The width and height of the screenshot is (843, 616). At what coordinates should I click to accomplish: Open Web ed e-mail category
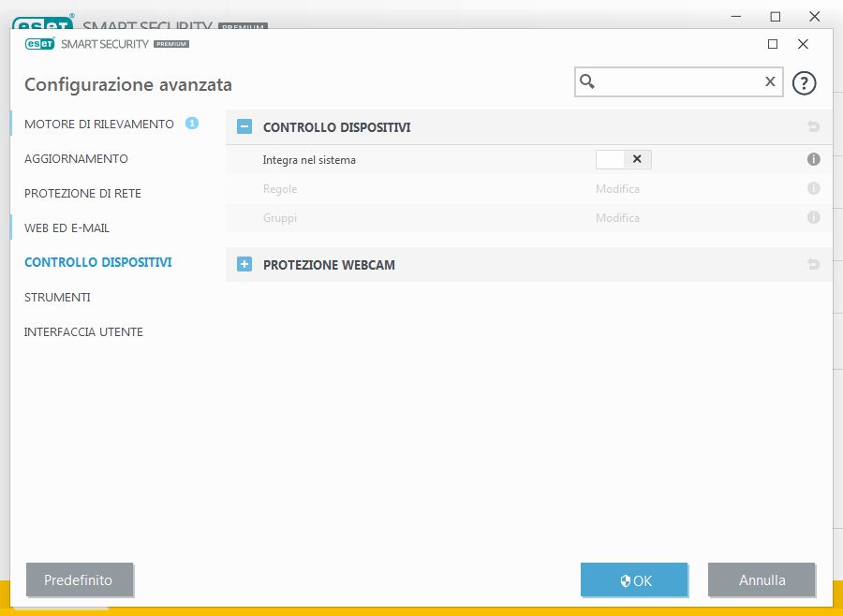67,227
